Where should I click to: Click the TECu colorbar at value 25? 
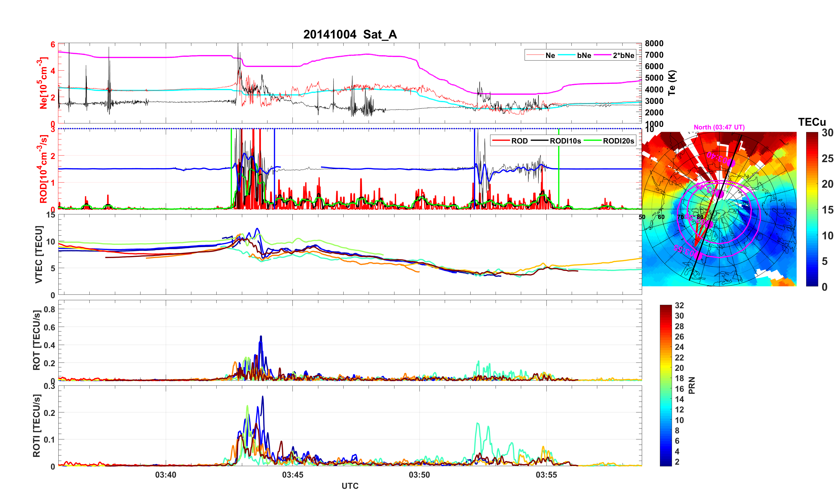tap(812, 158)
